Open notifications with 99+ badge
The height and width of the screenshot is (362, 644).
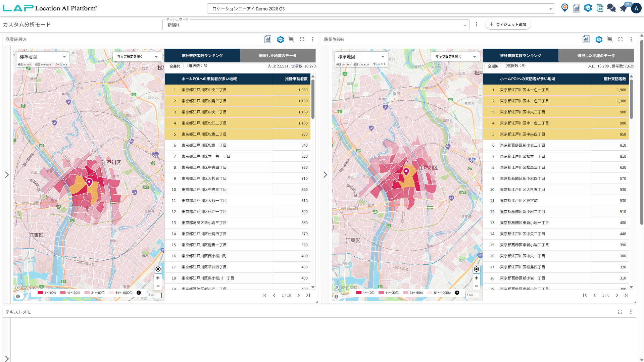[624, 7]
